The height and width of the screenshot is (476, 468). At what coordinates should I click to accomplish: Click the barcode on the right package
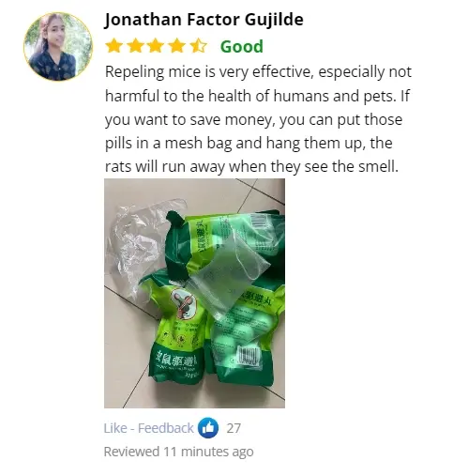(x=249, y=357)
